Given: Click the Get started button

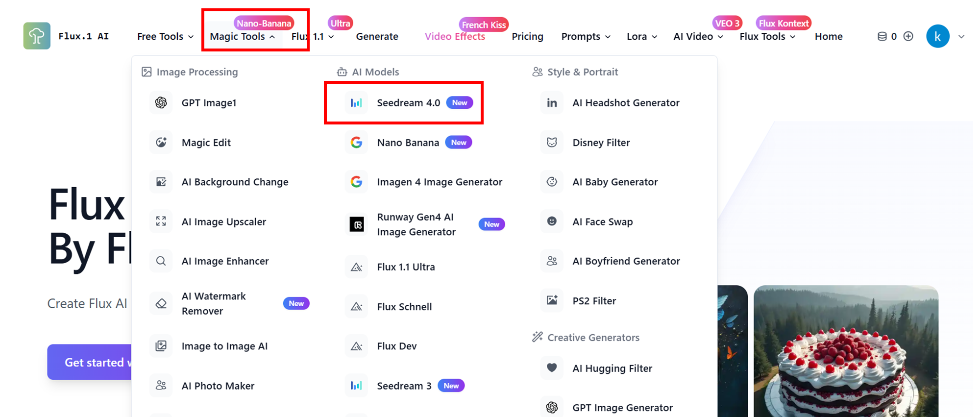Looking at the screenshot, I should tap(90, 362).
